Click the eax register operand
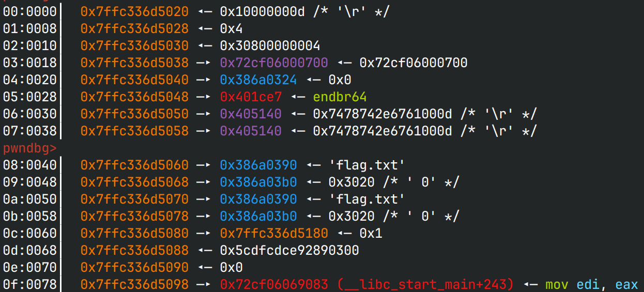The width and height of the screenshot is (644, 292). pos(627,284)
